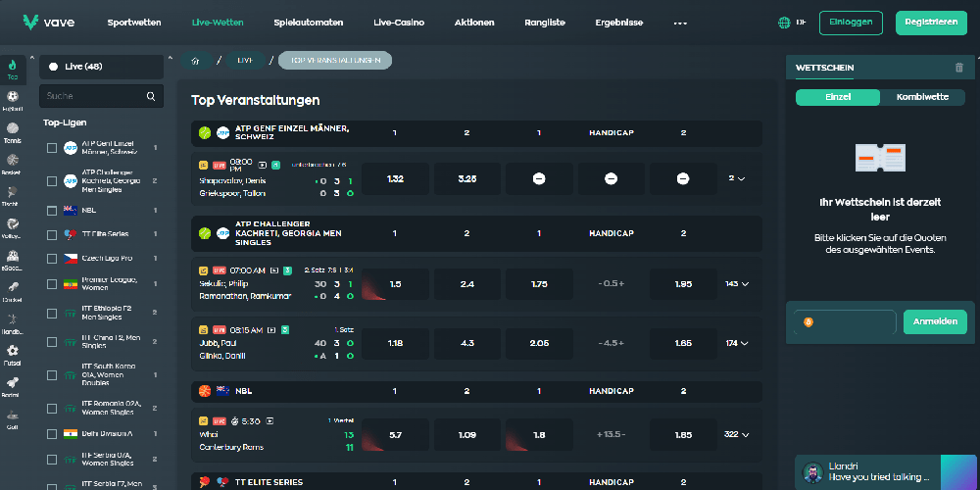Screen dimensions: 980x490
Task: Click the Vave logo
Action: (49, 23)
